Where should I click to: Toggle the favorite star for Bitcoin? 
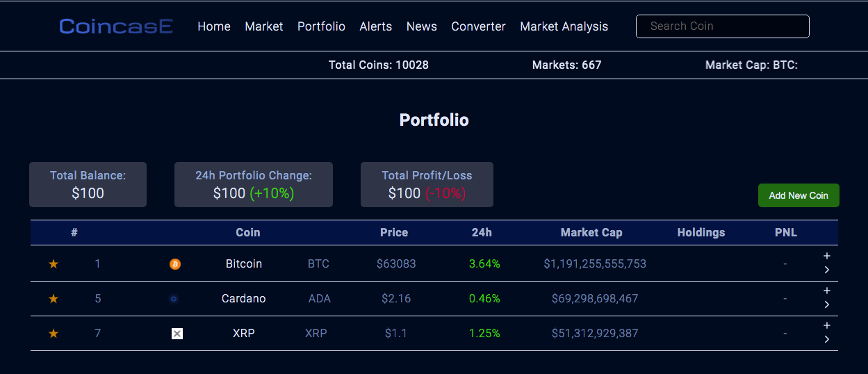[54, 264]
